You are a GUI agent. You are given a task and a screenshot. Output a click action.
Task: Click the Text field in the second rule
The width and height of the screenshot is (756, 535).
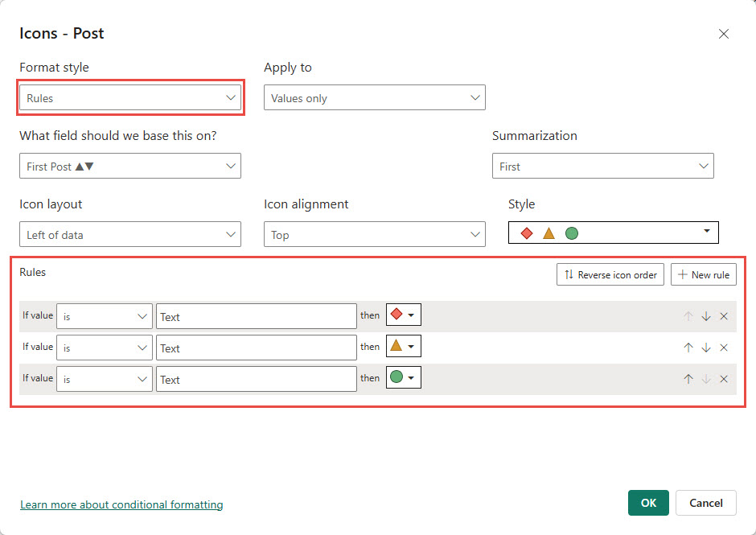[x=256, y=347]
